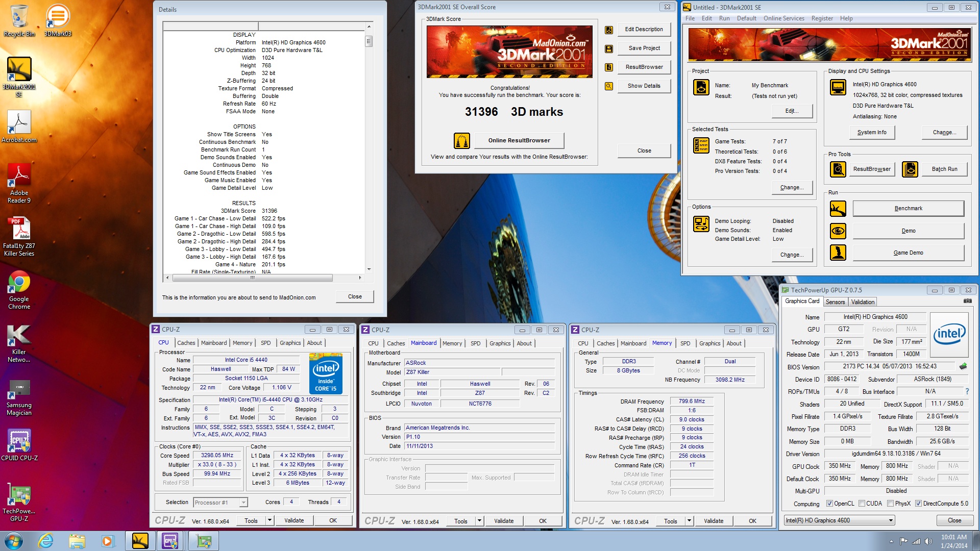Click the System Info button

point(871,132)
